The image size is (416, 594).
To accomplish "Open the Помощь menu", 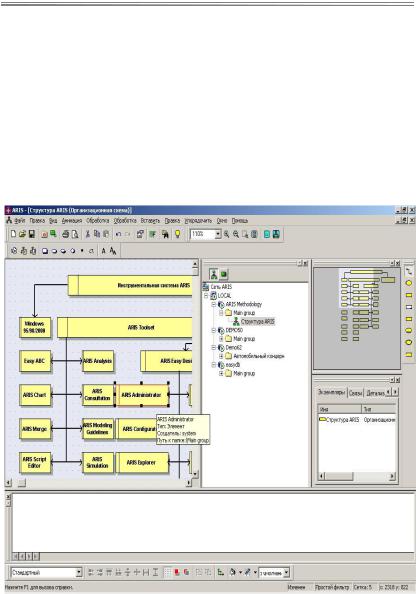I will click(240, 220).
